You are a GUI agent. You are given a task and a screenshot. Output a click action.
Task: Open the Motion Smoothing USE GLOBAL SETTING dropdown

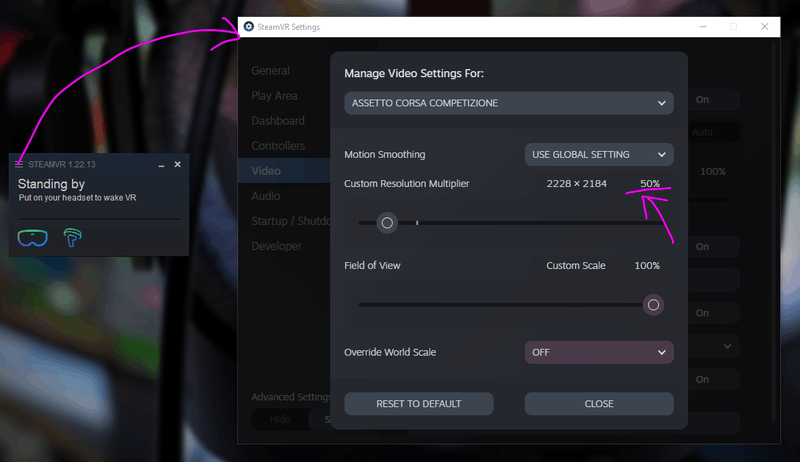[x=599, y=155]
